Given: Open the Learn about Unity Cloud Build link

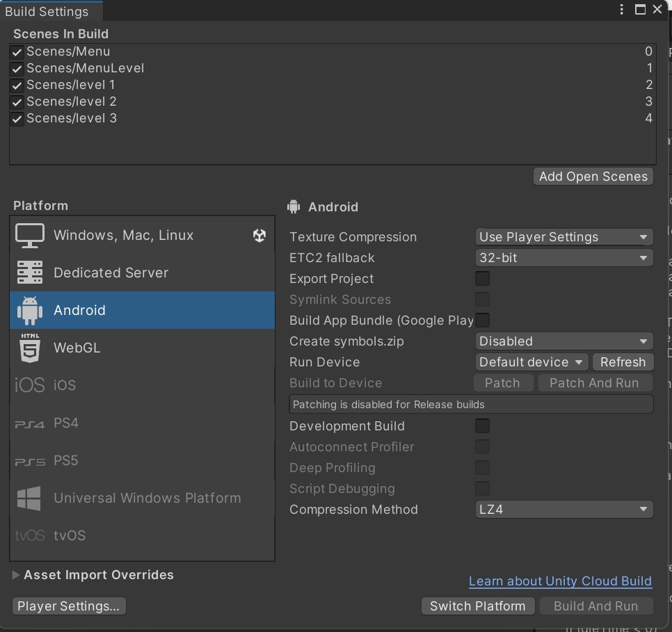Looking at the screenshot, I should (x=560, y=581).
